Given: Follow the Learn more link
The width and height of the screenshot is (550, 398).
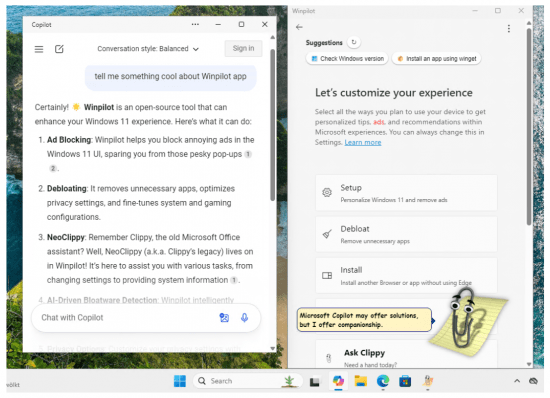Looking at the screenshot, I should [363, 142].
